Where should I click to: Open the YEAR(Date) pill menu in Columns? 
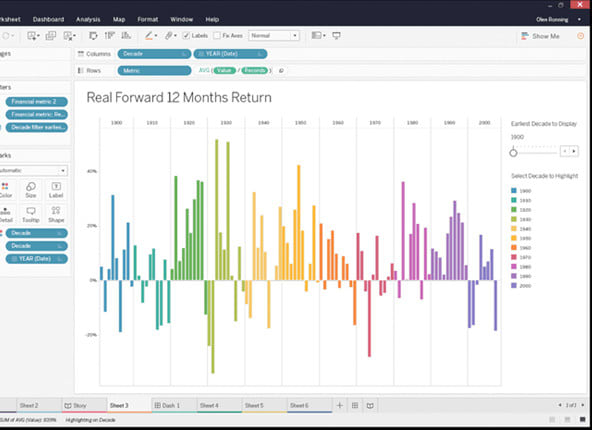pos(260,54)
